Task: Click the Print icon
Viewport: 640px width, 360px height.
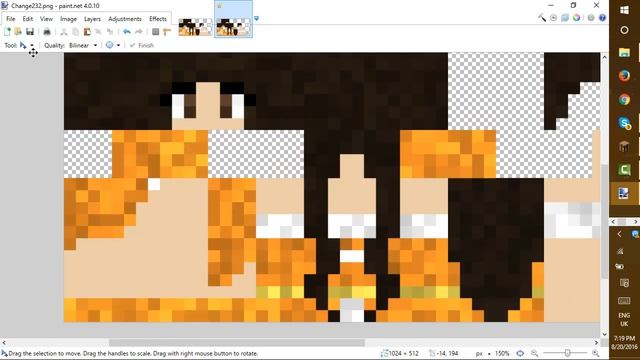Action: coord(47,31)
